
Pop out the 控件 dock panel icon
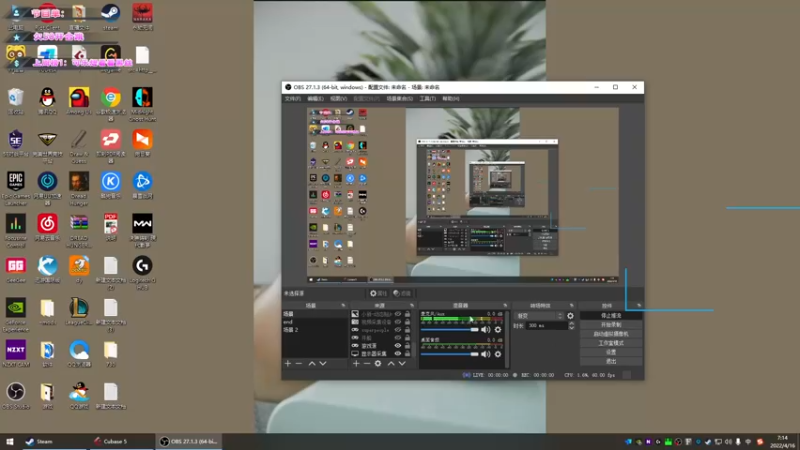[639, 305]
